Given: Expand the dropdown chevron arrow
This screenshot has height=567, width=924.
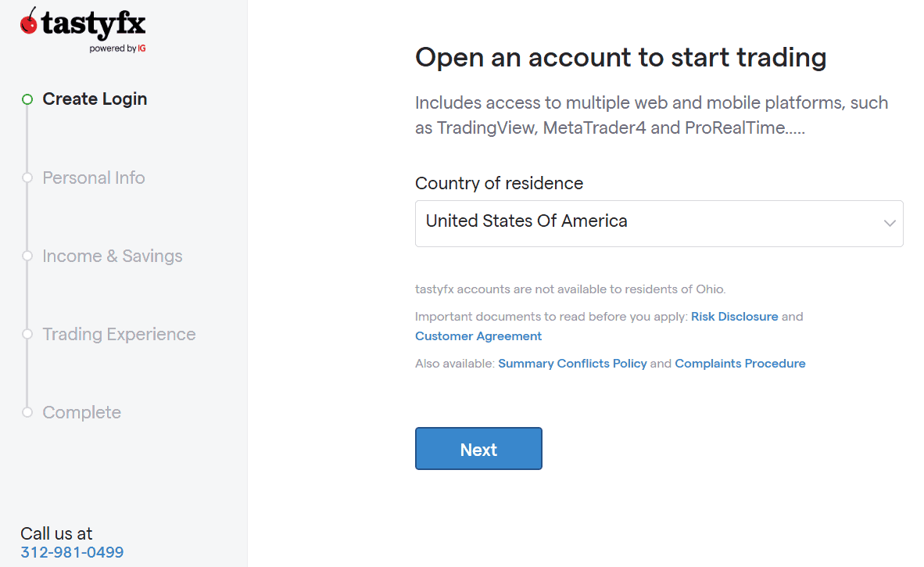Looking at the screenshot, I should (x=890, y=223).
